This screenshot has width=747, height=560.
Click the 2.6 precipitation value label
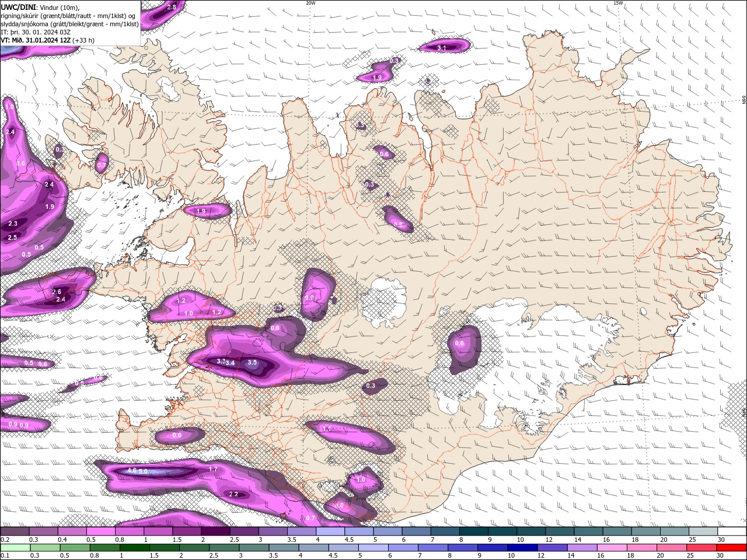point(57,292)
